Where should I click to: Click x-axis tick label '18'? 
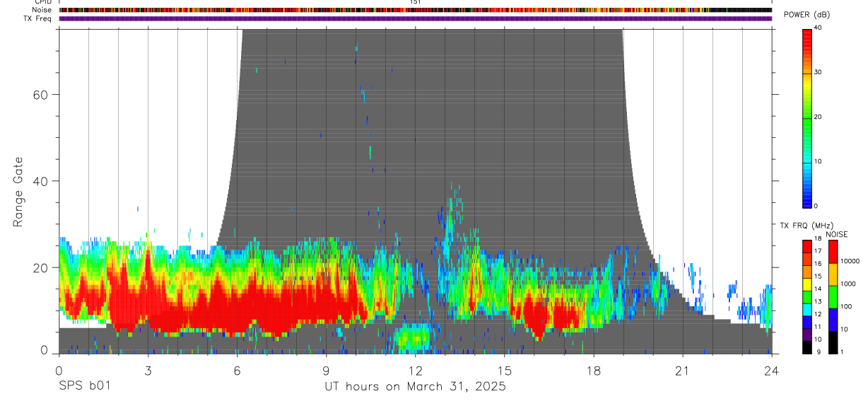click(593, 371)
